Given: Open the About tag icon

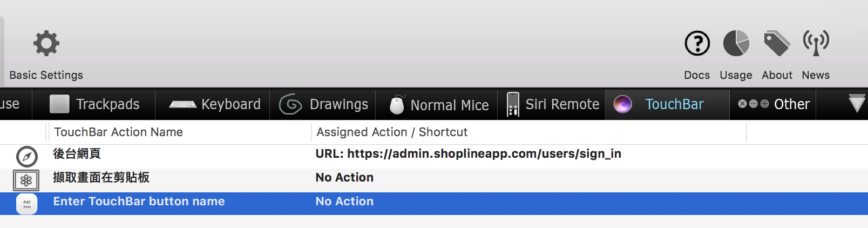Looking at the screenshot, I should click(x=777, y=43).
